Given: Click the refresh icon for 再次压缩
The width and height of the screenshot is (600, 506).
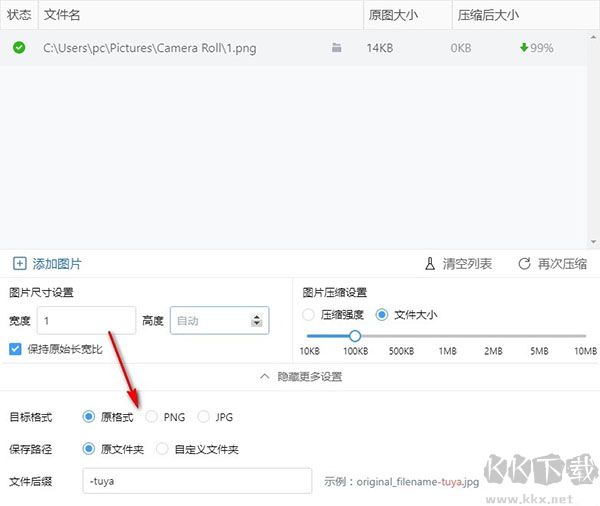Looking at the screenshot, I should point(524,264).
